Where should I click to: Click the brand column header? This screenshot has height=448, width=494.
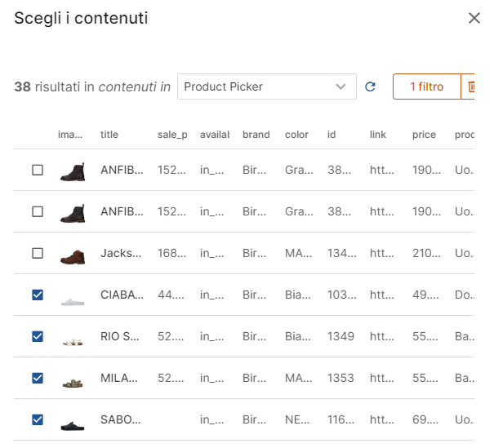pos(256,135)
